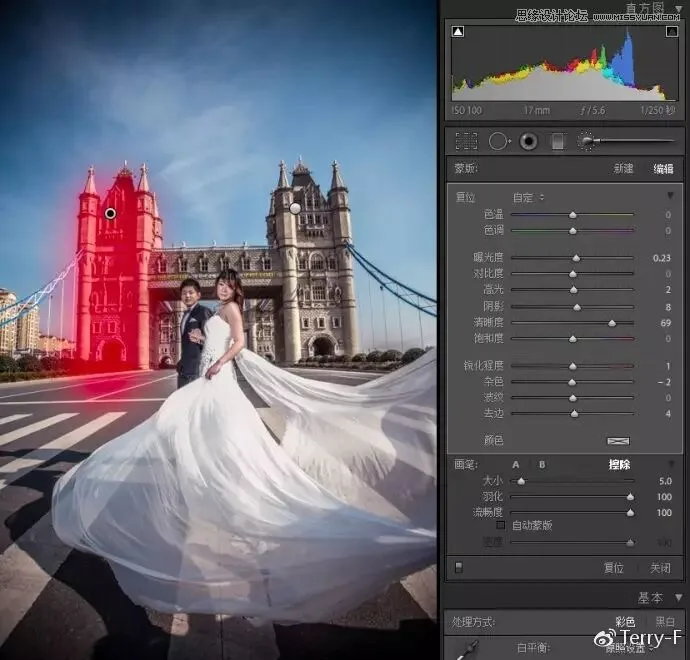Viewport: 690px width, 660px height.
Task: Select brush A
Action: pyautogui.click(x=516, y=465)
